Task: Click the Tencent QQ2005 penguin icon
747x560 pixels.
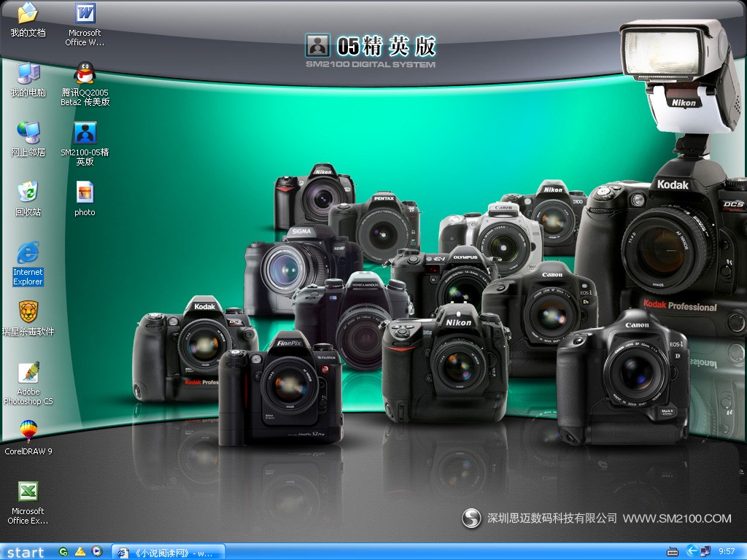Action: click(x=85, y=74)
